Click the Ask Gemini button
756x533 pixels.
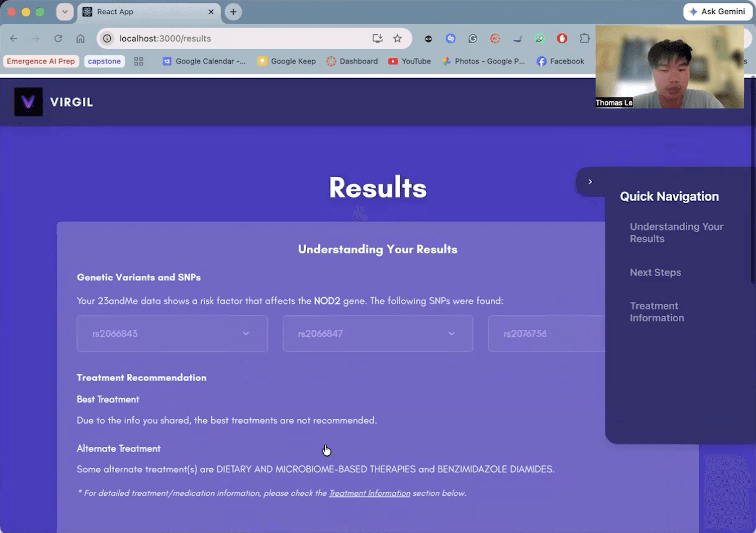[718, 12]
